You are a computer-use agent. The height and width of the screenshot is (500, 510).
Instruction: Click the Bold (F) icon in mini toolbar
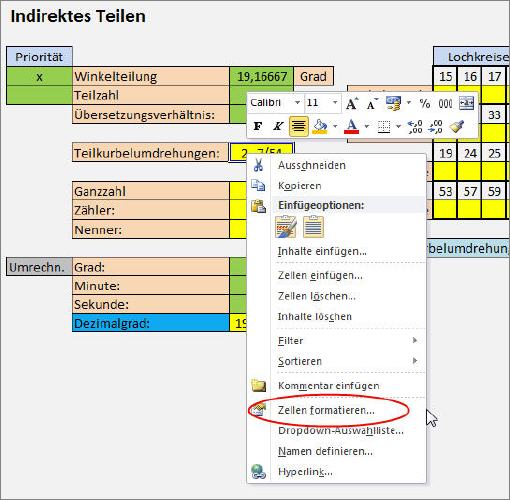258,126
